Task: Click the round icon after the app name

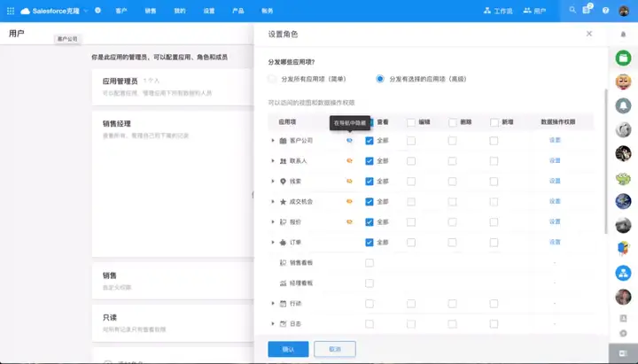Action: coord(97,11)
